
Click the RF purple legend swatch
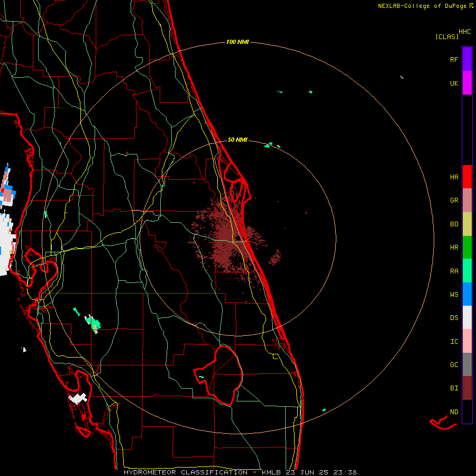pyautogui.click(x=467, y=59)
